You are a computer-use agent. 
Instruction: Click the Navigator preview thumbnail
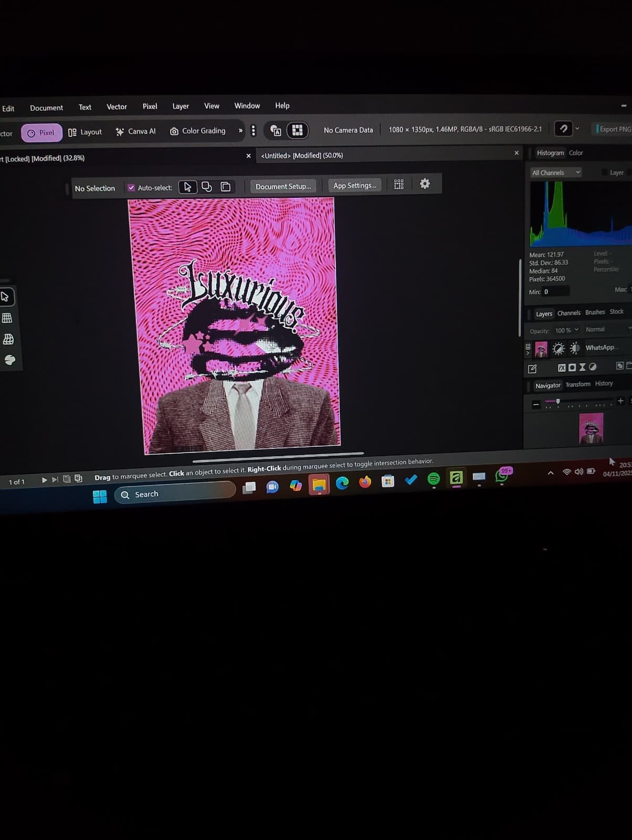click(x=591, y=428)
